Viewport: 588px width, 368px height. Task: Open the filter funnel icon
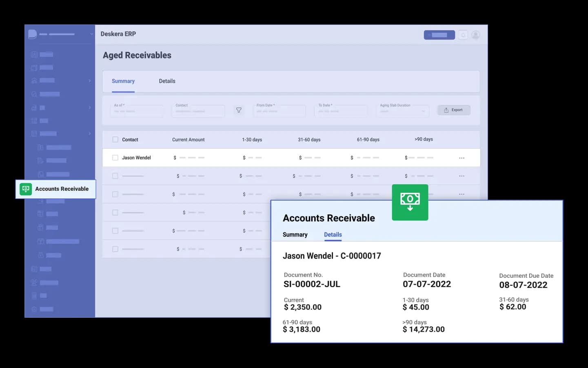(239, 110)
